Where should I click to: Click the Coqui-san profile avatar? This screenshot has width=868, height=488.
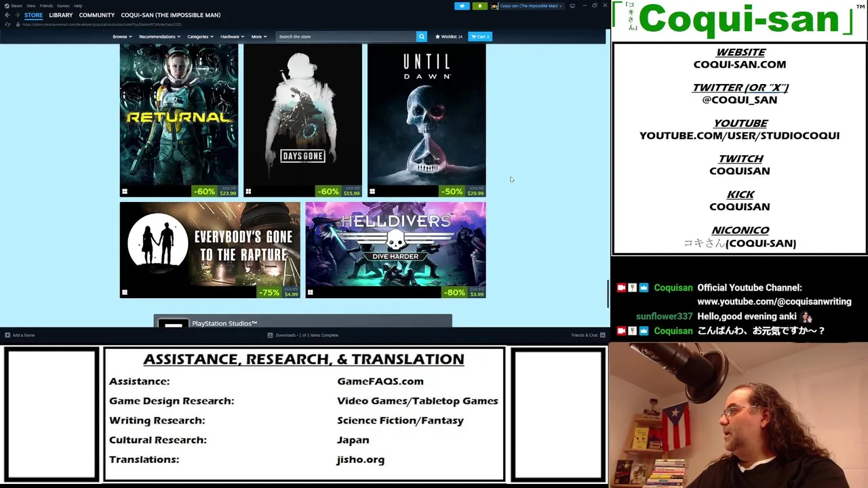point(495,6)
